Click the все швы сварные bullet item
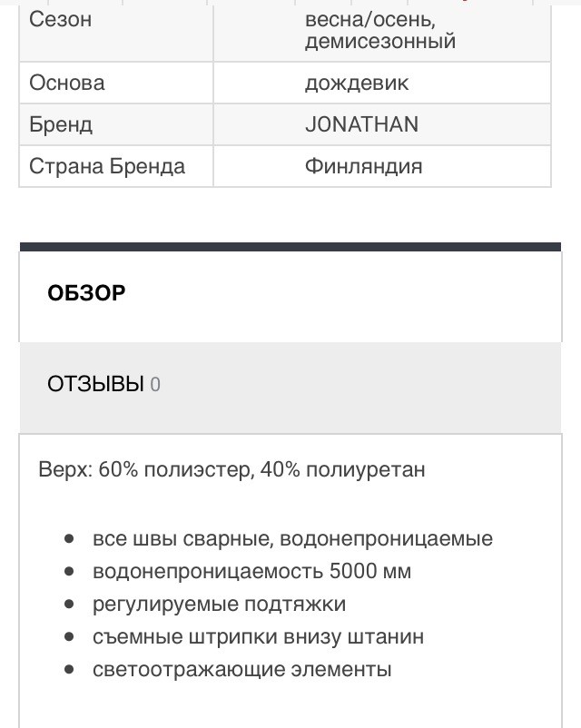 pyautogui.click(x=292, y=538)
